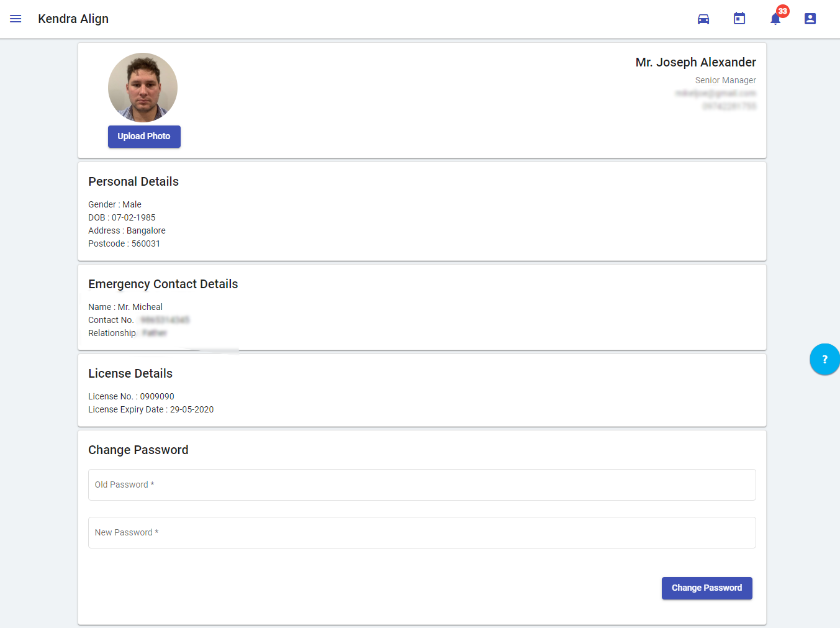Screen dimensions: 840x628
Task: Click the Senior Manager job title
Action: pyautogui.click(x=725, y=80)
